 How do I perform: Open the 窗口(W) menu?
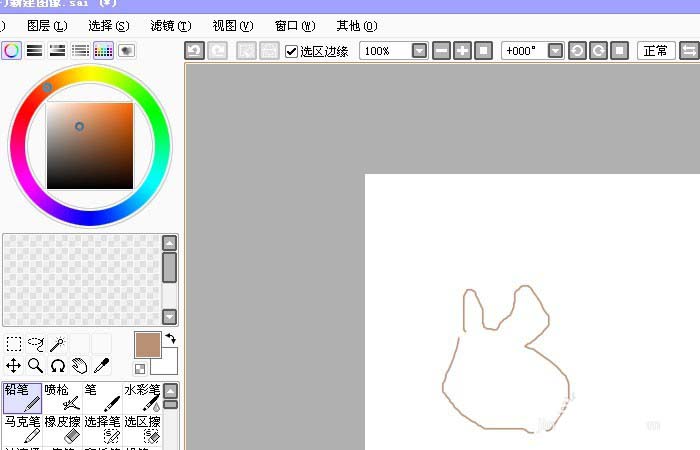(295, 26)
